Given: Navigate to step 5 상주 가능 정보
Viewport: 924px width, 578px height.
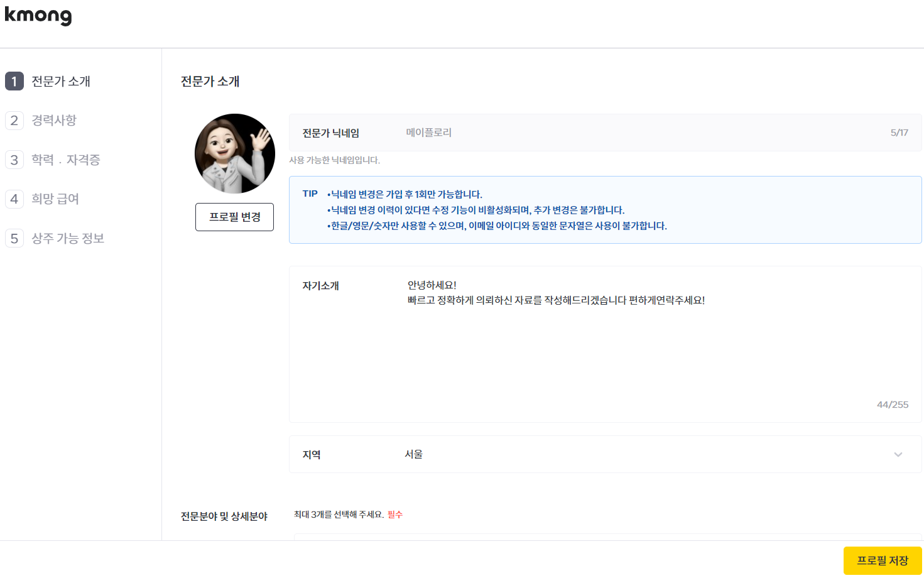Looking at the screenshot, I should 55,238.
